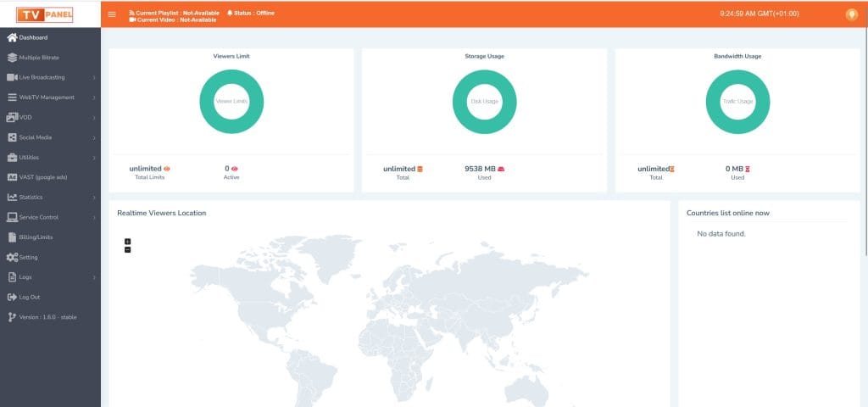Click Greenland on the world map
868x407 pixels.
(331, 256)
